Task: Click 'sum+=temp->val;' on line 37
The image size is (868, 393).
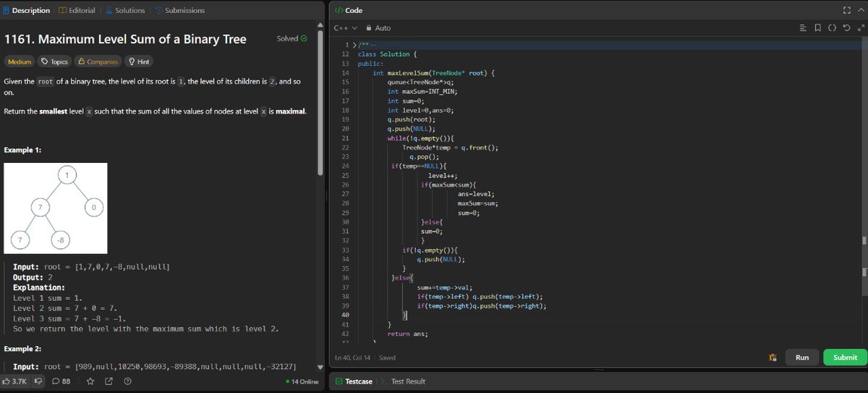Action: [x=444, y=287]
